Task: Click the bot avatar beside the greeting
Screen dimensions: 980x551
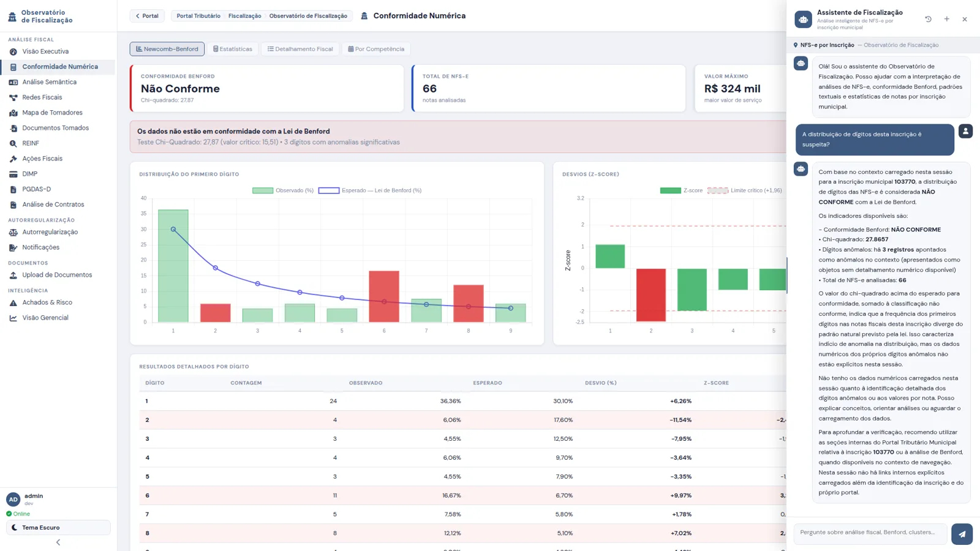Action: click(801, 64)
